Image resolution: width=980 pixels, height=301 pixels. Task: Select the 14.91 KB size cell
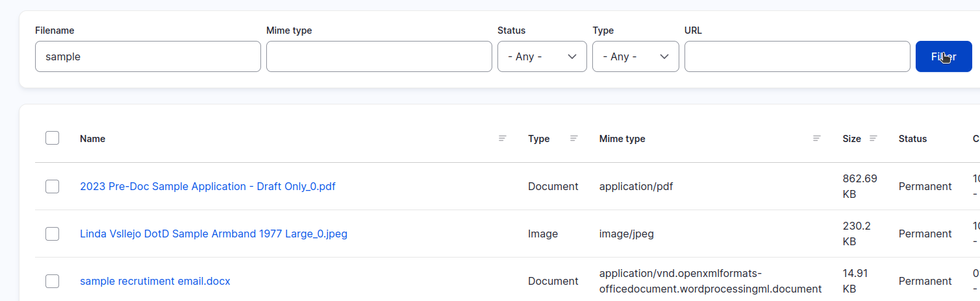pyautogui.click(x=855, y=281)
